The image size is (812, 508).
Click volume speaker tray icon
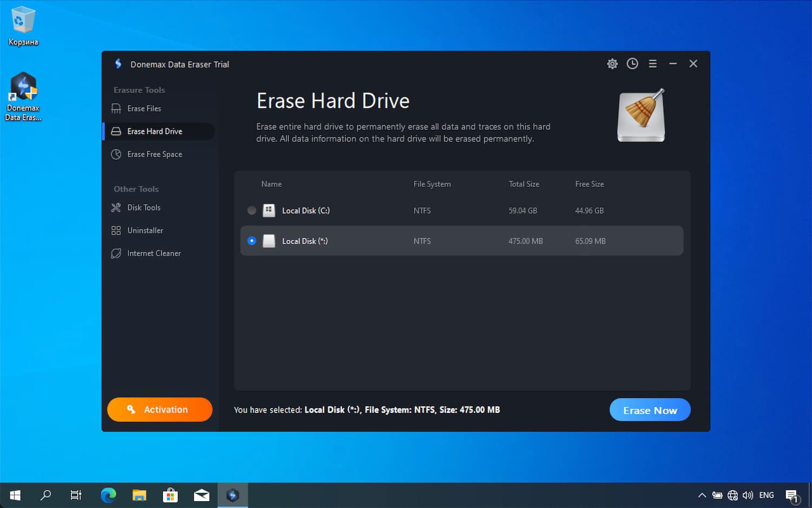tap(748, 495)
